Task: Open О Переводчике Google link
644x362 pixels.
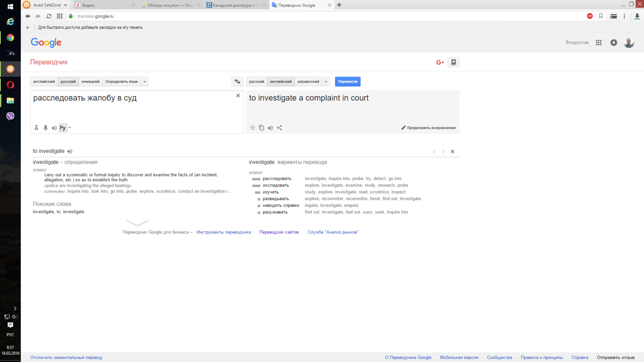Action: 408,358
